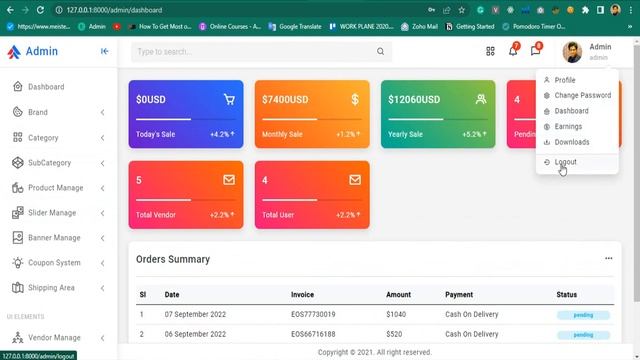
Task: Click pending status badge for invoice EOS77730019
Action: 583,315
